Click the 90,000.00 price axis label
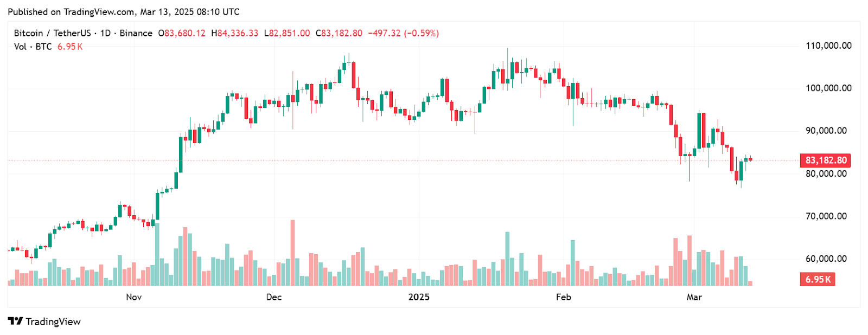 tap(826, 131)
